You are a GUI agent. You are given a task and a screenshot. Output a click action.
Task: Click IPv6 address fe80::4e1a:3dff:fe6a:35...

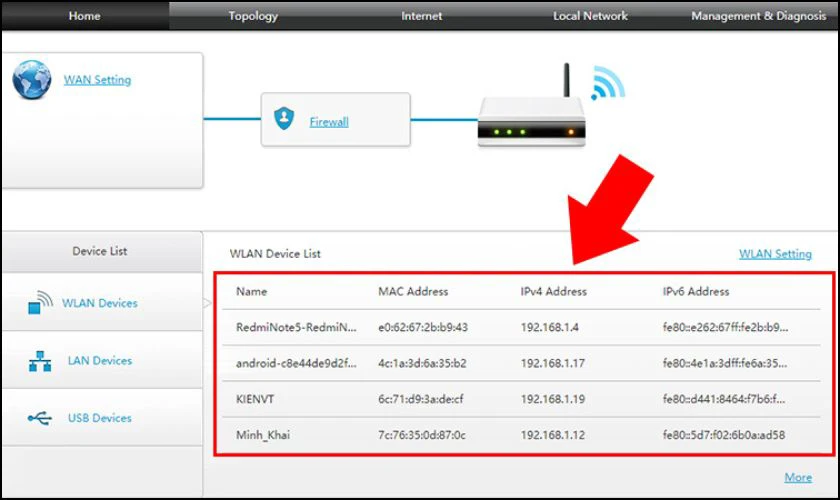[x=725, y=363]
